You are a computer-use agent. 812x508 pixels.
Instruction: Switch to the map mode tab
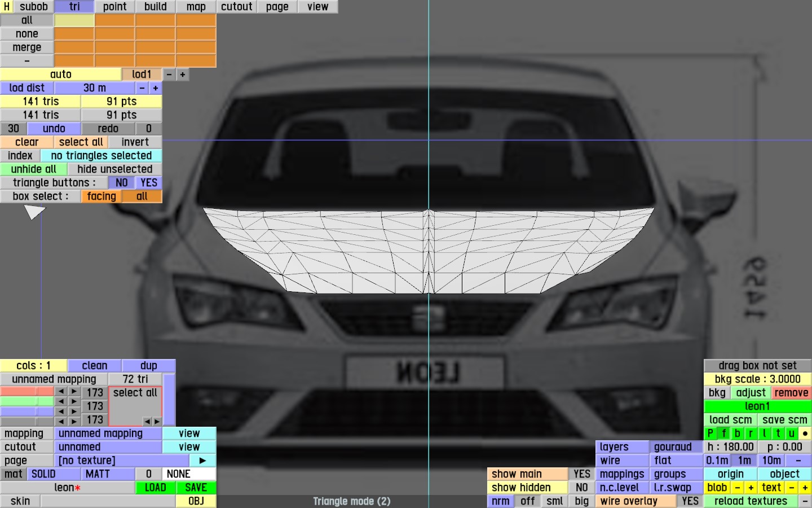196,7
